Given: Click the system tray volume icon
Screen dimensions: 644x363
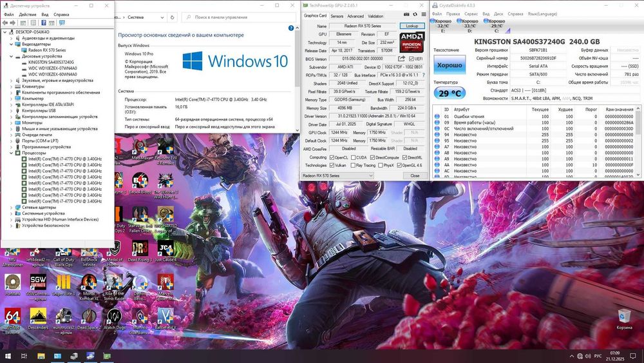Looking at the screenshot, I should coord(588,356).
